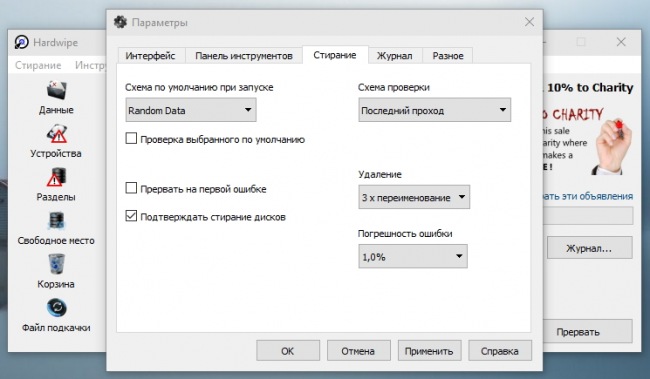Open the Устройства devices icon
650x379 pixels.
pyautogui.click(x=56, y=134)
